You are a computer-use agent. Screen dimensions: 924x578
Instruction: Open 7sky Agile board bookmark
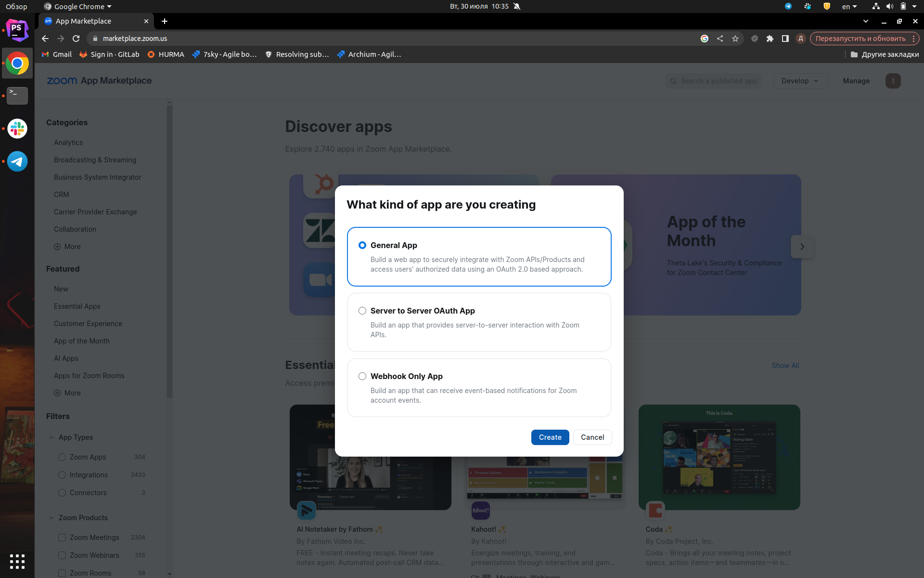[224, 54]
